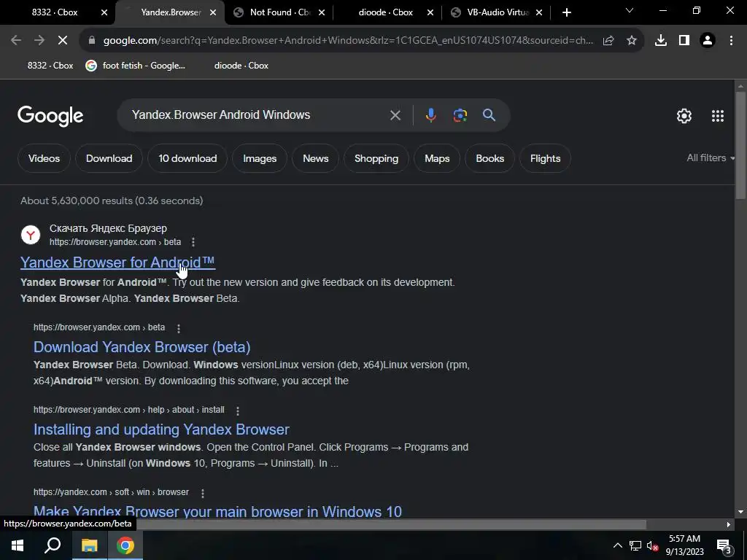The image size is (747, 560).
Task: Apply the 10 download filter chip
Action: pos(187,158)
